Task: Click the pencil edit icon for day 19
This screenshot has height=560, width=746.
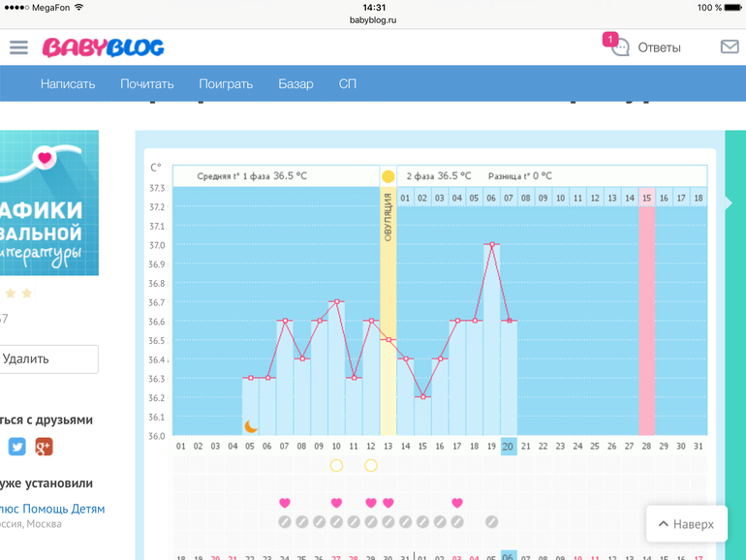Action: (x=491, y=522)
